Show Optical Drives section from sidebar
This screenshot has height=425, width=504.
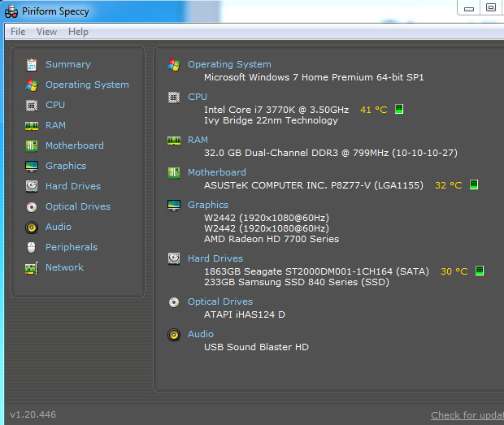78,206
